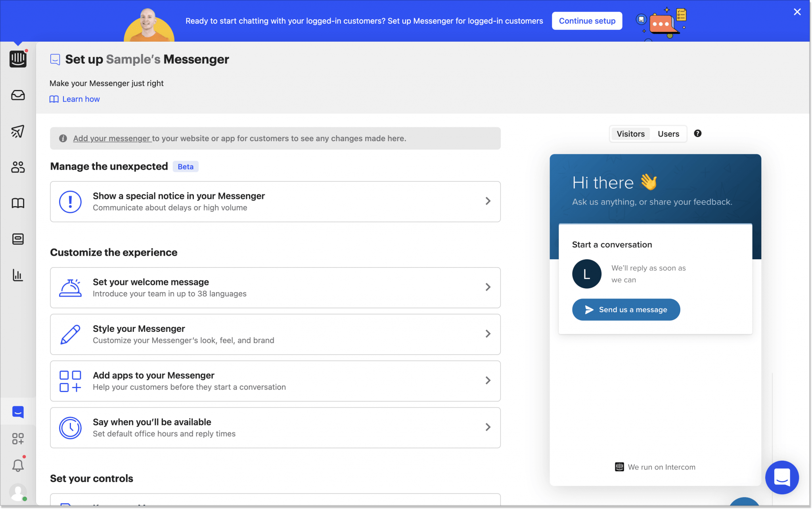The image size is (812, 509).
Task: Open your profile avatar at sidebar bottom
Action: tap(18, 492)
